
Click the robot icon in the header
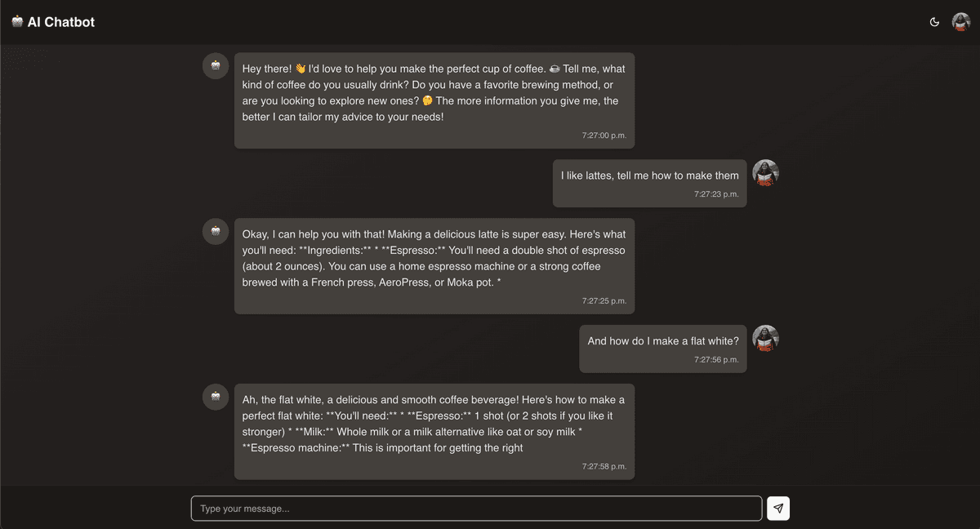point(16,22)
